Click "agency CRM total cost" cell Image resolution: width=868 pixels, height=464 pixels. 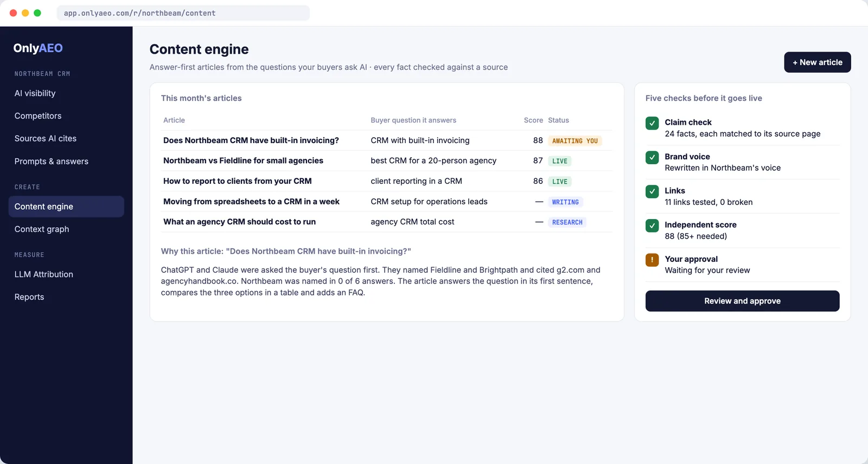point(412,222)
